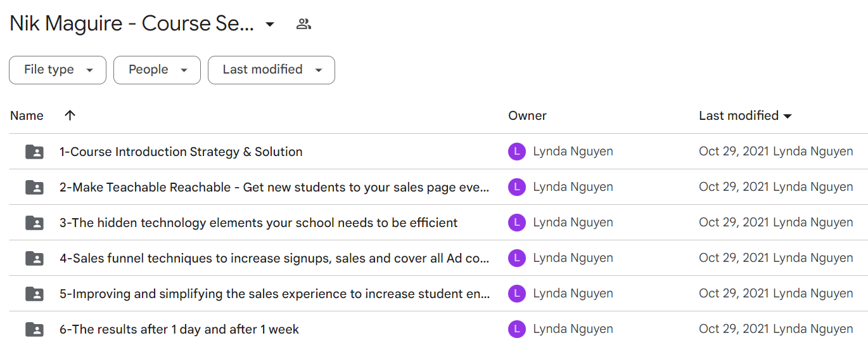868x345 pixels.
Task: Click the shared folder people icon beside title
Action: pos(303,24)
